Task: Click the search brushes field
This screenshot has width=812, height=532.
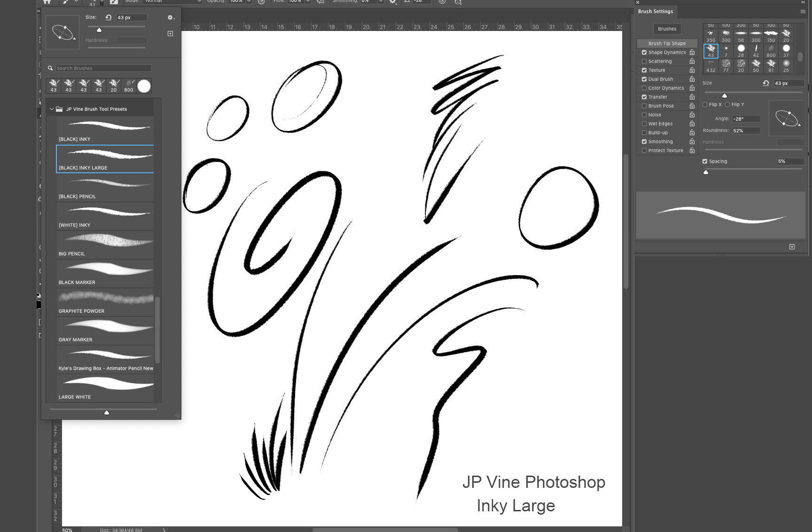Action: [x=103, y=68]
